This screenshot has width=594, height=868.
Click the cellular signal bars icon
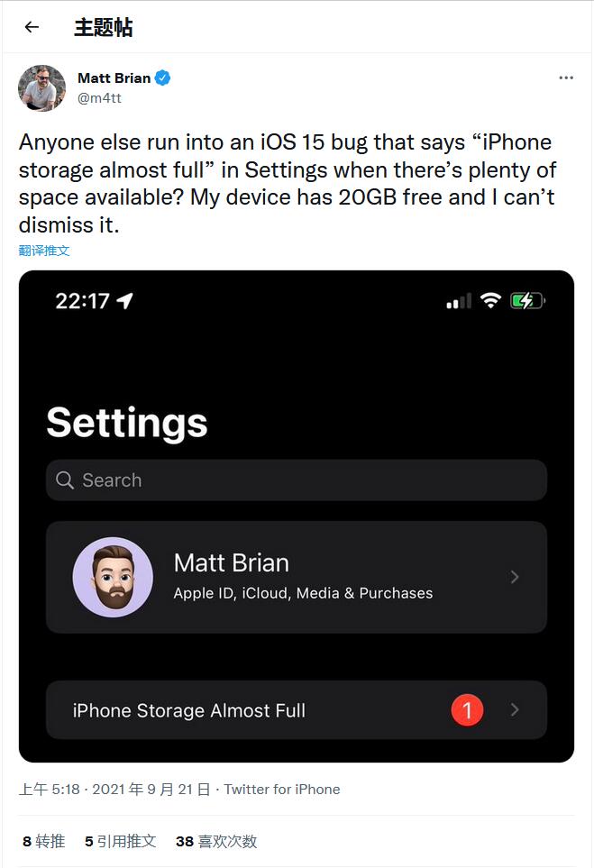(x=459, y=301)
